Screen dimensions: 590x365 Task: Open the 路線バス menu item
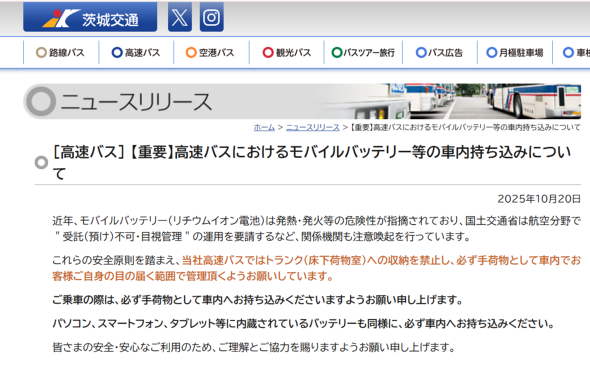(x=61, y=52)
